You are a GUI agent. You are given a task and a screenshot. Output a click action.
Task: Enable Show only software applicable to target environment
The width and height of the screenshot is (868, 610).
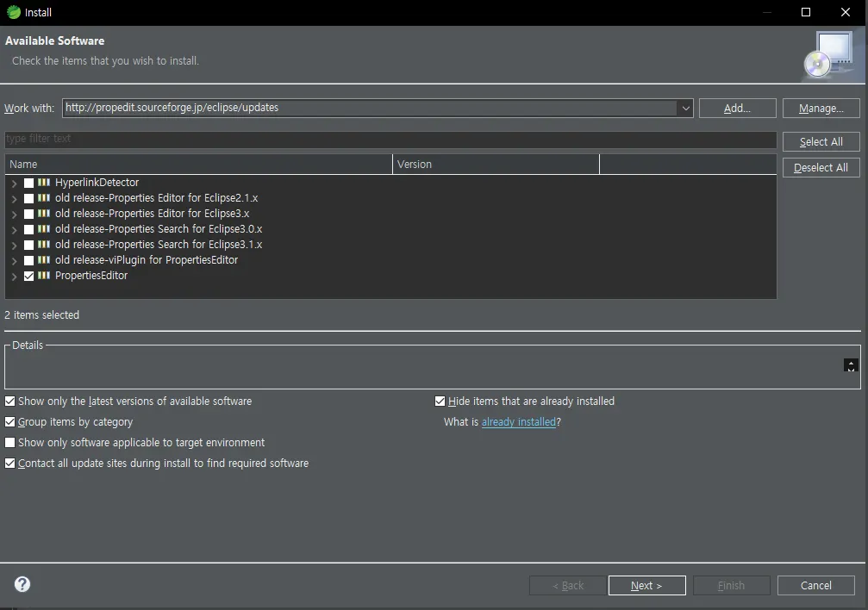point(10,442)
